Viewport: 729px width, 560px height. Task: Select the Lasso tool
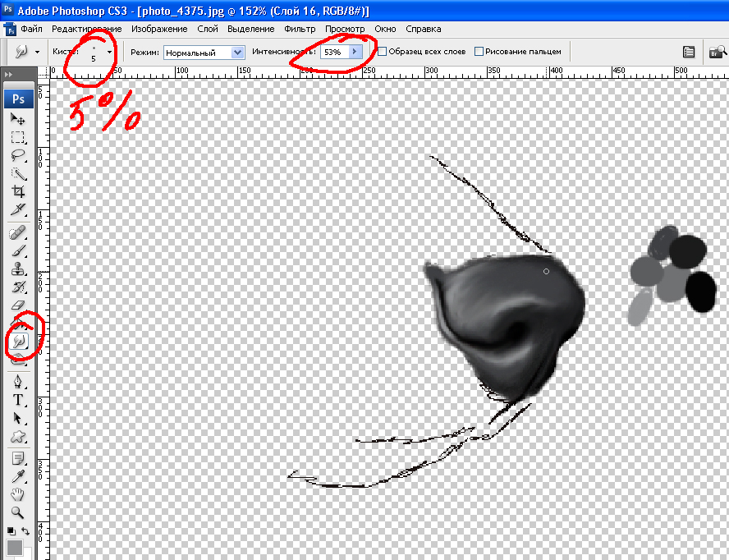point(18,155)
